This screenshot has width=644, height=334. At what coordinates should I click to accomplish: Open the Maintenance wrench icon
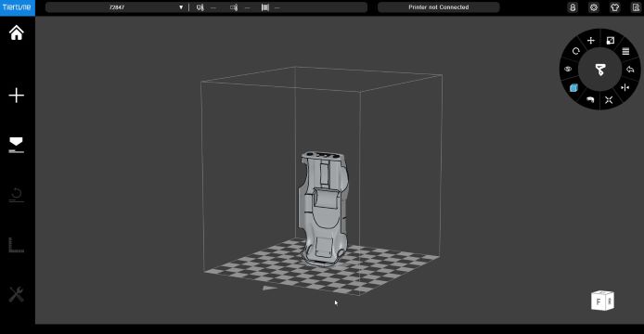[17, 294]
